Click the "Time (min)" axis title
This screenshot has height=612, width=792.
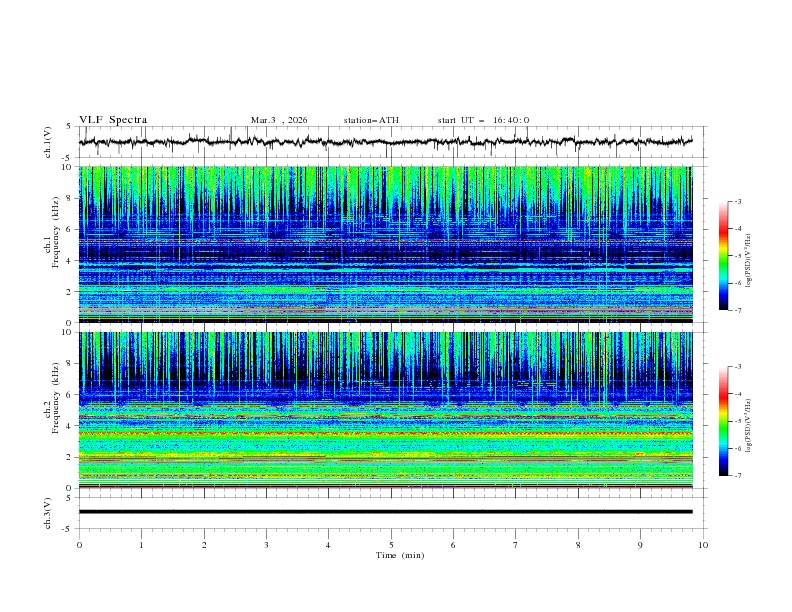point(400,555)
